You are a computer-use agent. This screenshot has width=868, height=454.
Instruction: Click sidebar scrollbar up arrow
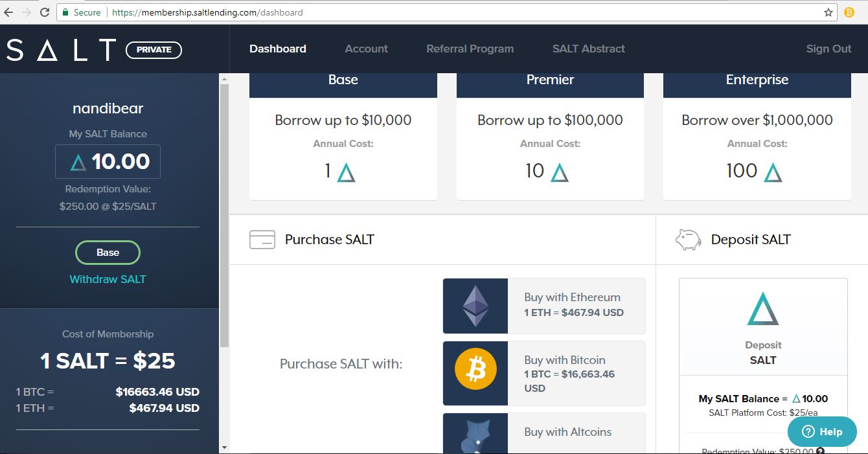(x=224, y=79)
